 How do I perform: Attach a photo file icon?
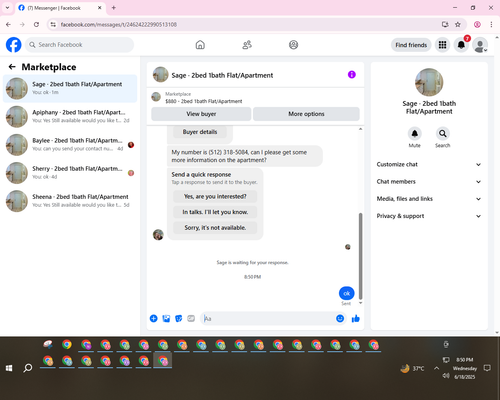[166, 319]
